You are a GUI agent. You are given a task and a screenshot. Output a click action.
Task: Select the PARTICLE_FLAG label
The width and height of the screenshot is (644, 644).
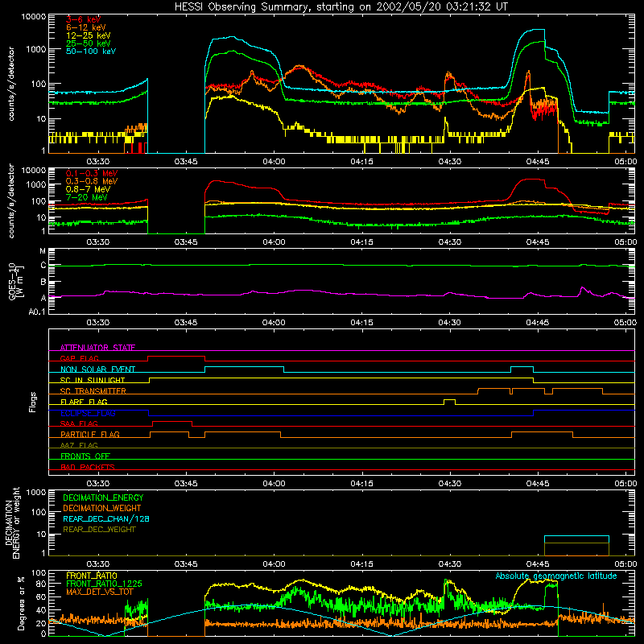[x=90, y=434]
